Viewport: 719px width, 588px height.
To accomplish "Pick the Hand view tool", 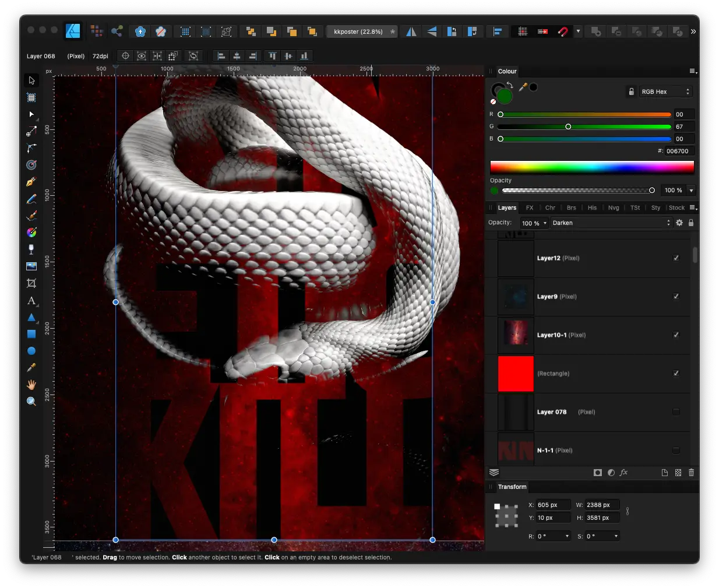I will pyautogui.click(x=31, y=385).
